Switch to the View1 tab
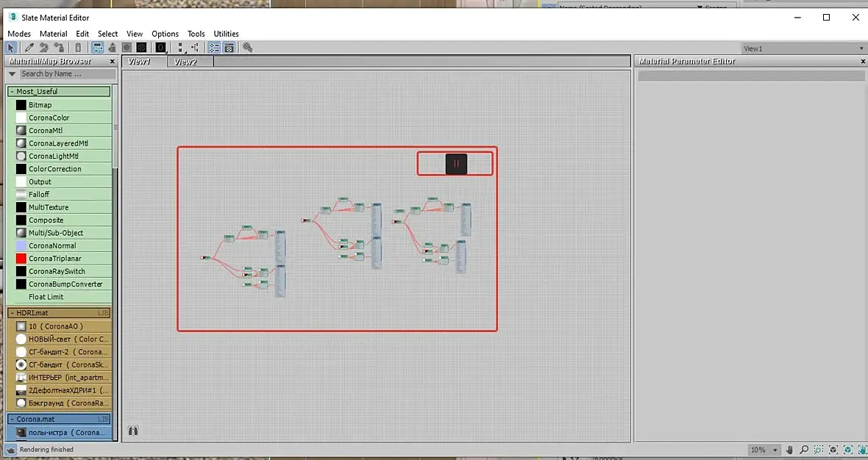 point(144,62)
